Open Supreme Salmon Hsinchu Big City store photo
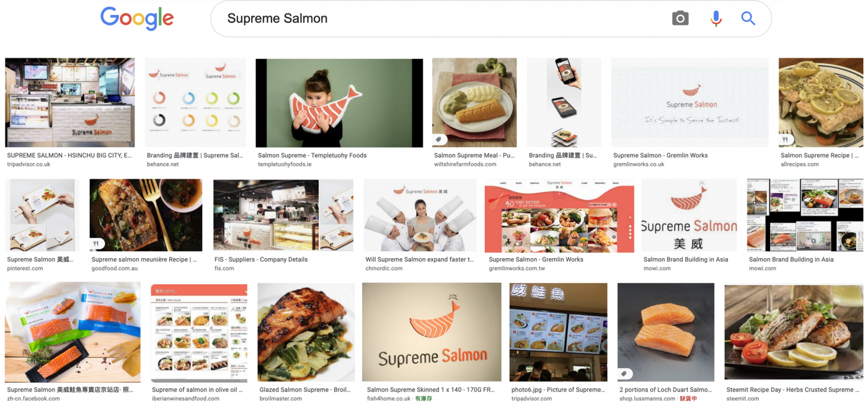868x407 pixels. tap(70, 102)
